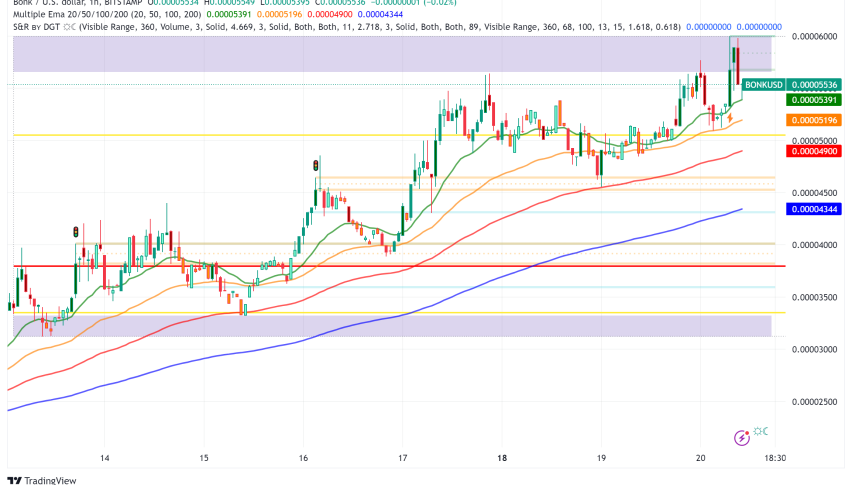The height and width of the screenshot is (485, 852).
Task: Click the BONKUSD symbol tag on price axis
Action: 763,85
